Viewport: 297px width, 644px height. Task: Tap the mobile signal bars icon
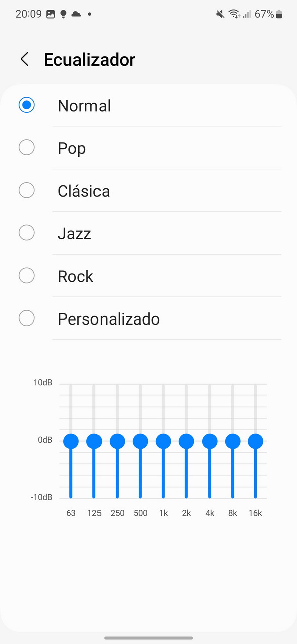247,14
